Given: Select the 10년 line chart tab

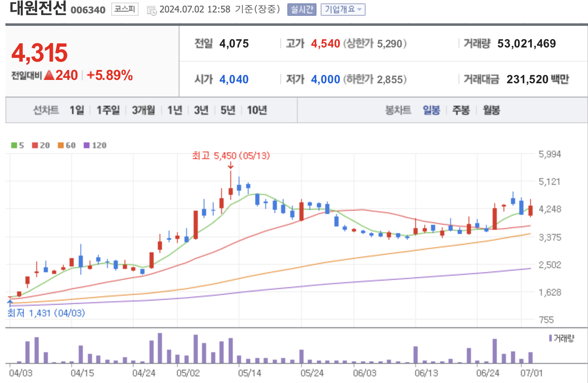Looking at the screenshot, I should point(257,110).
